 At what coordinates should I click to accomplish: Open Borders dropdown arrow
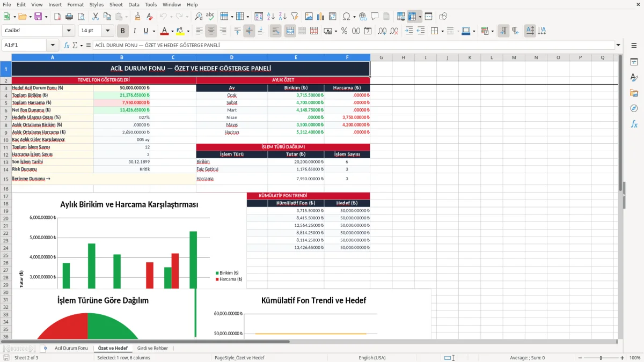pos(442,31)
